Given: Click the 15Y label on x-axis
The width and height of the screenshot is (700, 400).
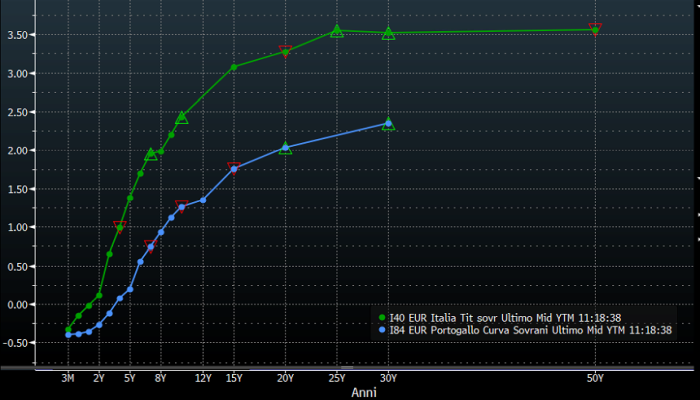Looking at the screenshot, I should pos(234,378).
